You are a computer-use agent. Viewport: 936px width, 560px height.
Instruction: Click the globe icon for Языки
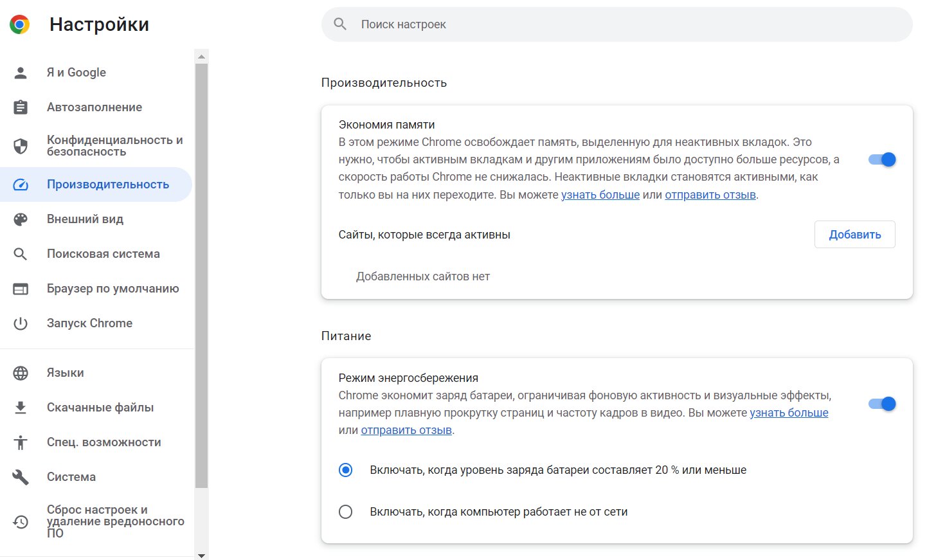21,373
